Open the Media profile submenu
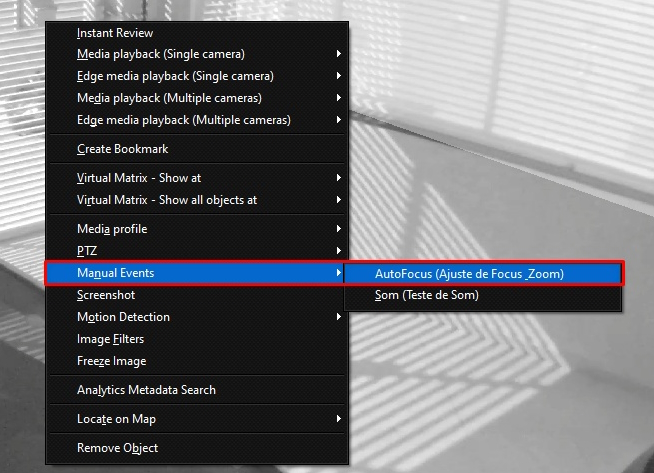 click(x=197, y=229)
